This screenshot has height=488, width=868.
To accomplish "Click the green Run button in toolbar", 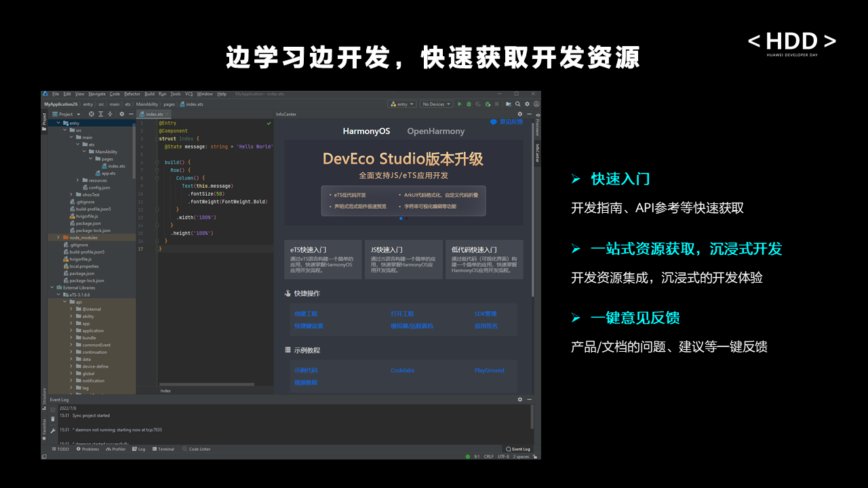I will pos(460,104).
